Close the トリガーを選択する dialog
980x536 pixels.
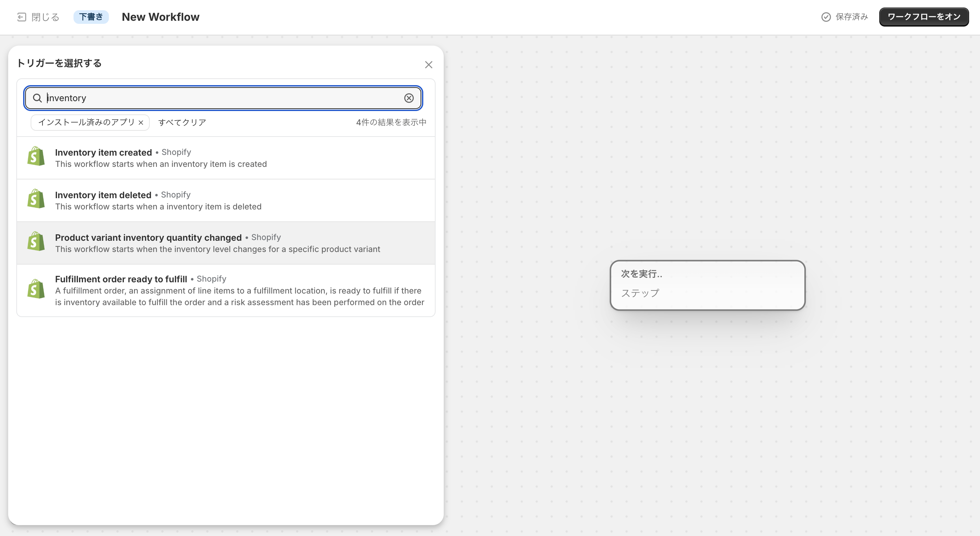(x=429, y=64)
